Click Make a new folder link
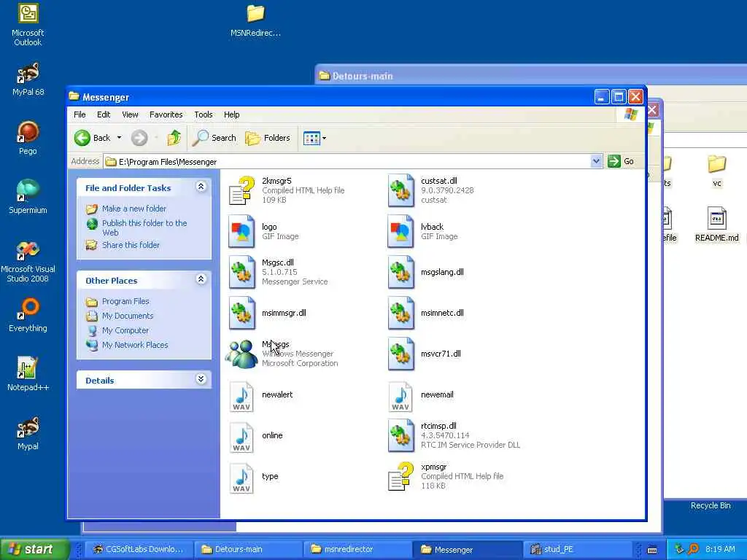 click(134, 209)
